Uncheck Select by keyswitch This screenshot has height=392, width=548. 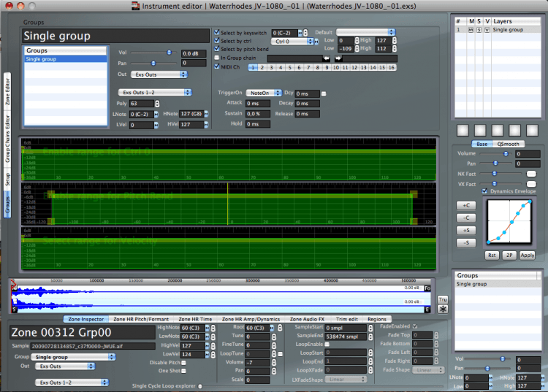(x=217, y=32)
